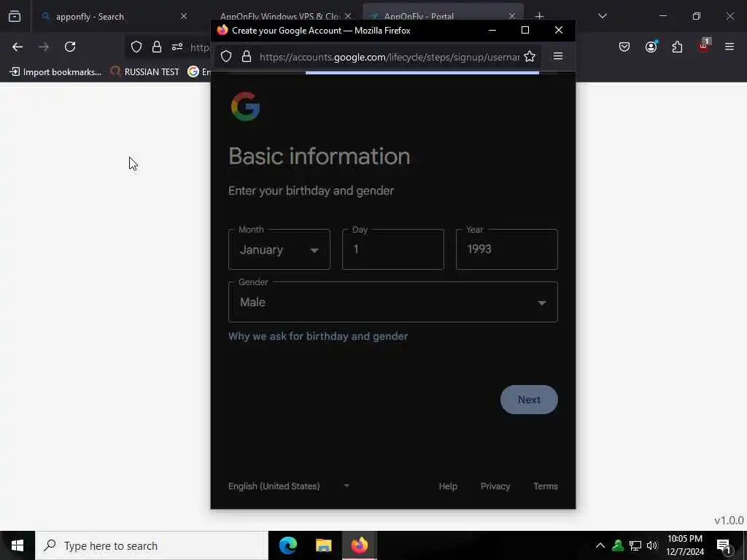Open the Windows Start menu
The height and width of the screenshot is (560, 747).
pyautogui.click(x=18, y=545)
